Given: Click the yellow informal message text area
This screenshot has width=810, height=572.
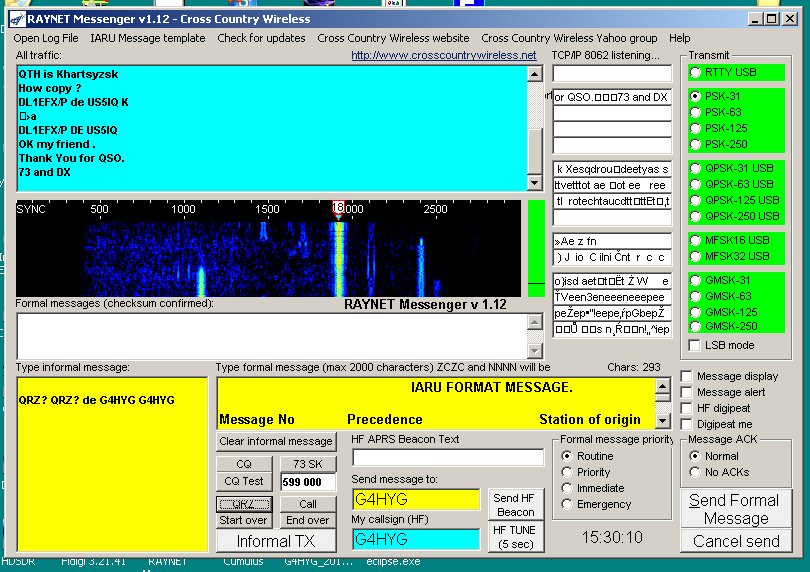Looking at the screenshot, I should 113,465.
